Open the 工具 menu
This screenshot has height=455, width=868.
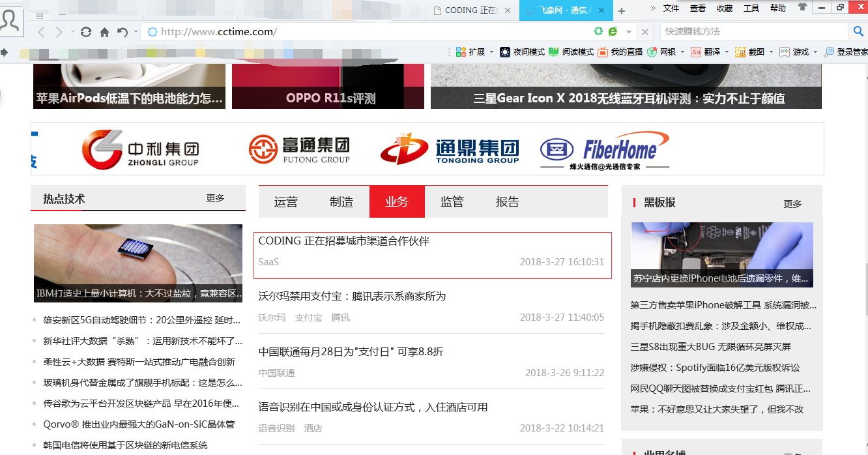[x=751, y=8]
